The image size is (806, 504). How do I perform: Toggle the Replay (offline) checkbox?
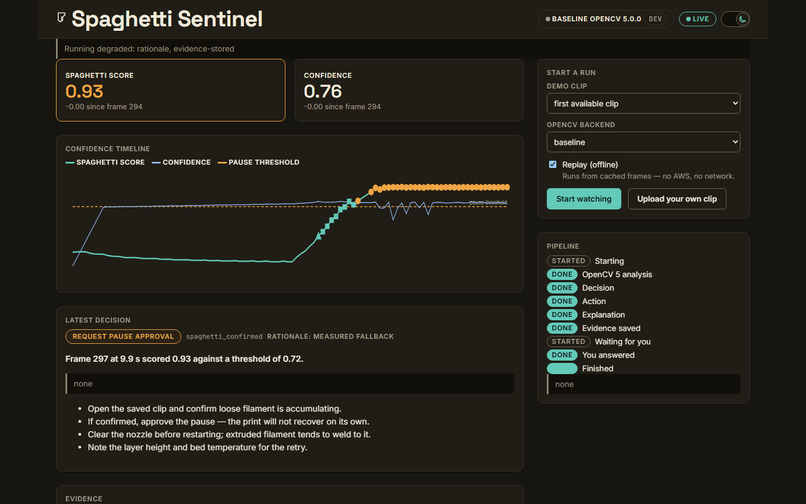[x=553, y=165]
